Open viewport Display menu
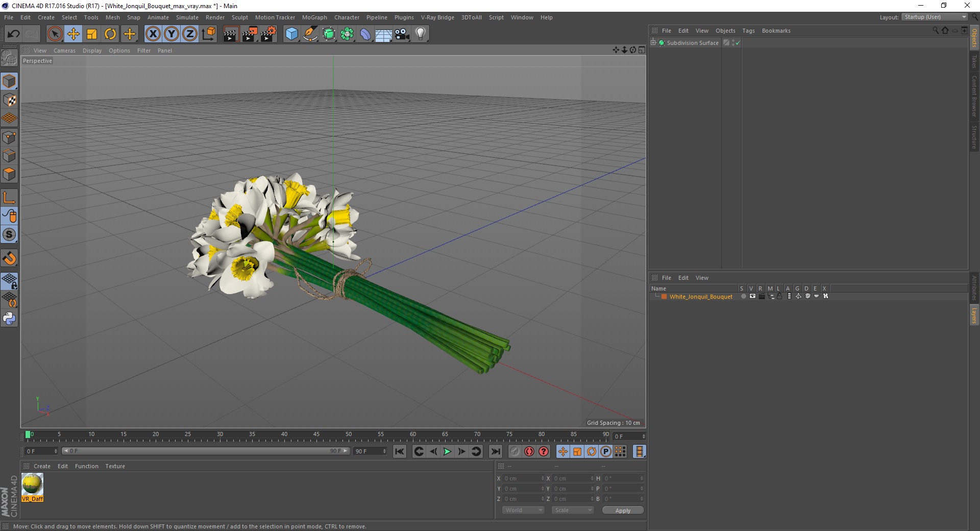 pyautogui.click(x=92, y=51)
